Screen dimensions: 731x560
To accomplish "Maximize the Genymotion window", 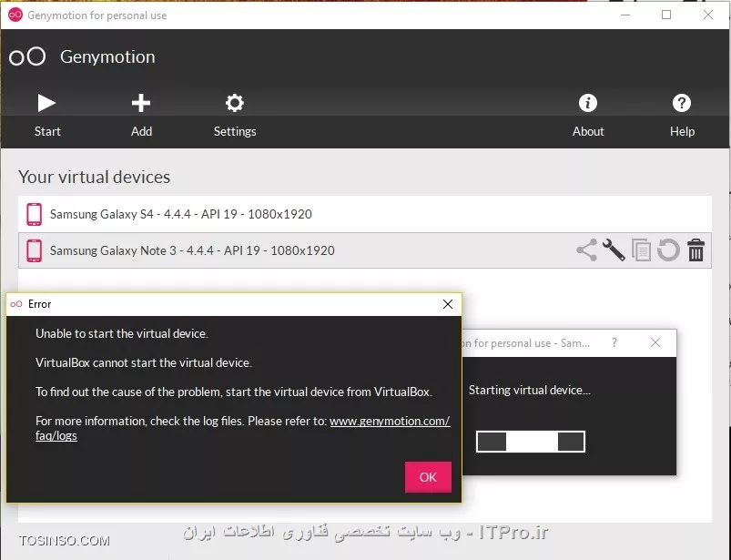I will [666, 15].
